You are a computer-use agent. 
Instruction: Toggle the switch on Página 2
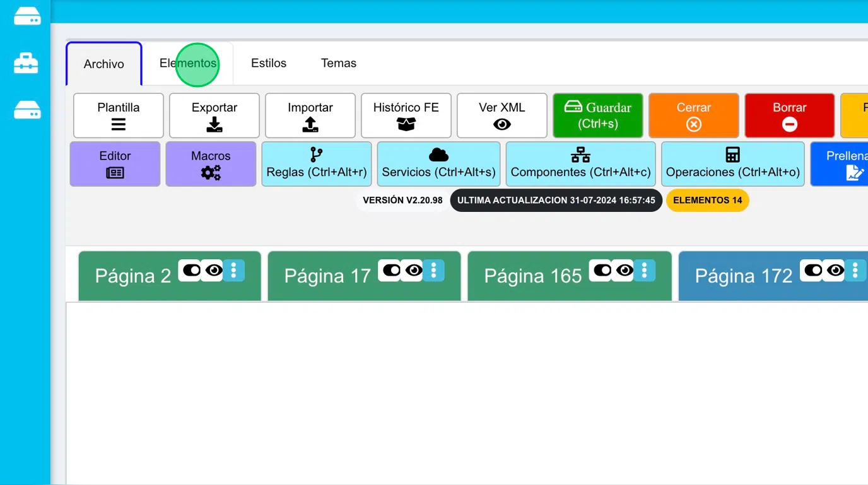click(191, 271)
